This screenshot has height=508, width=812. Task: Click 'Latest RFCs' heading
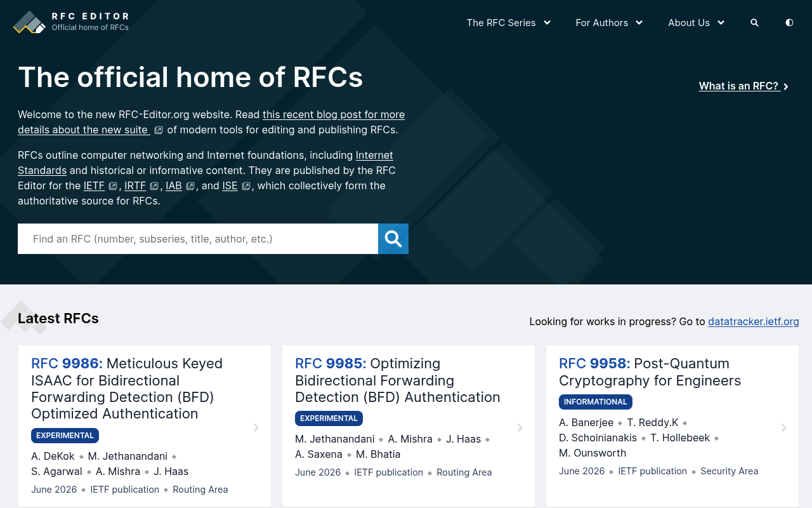(x=58, y=318)
